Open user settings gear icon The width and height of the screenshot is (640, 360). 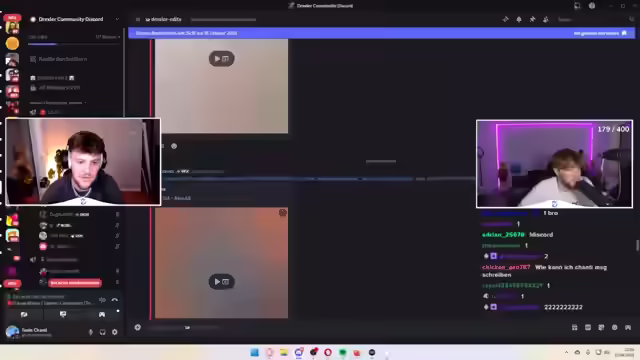115,332
